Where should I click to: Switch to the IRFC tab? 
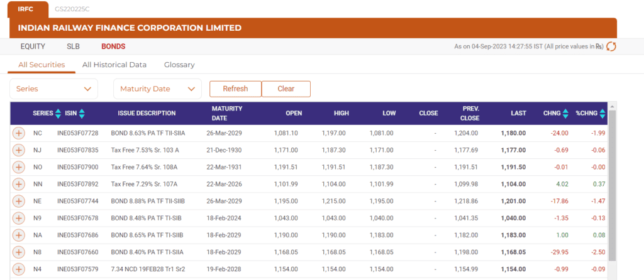tap(28, 9)
